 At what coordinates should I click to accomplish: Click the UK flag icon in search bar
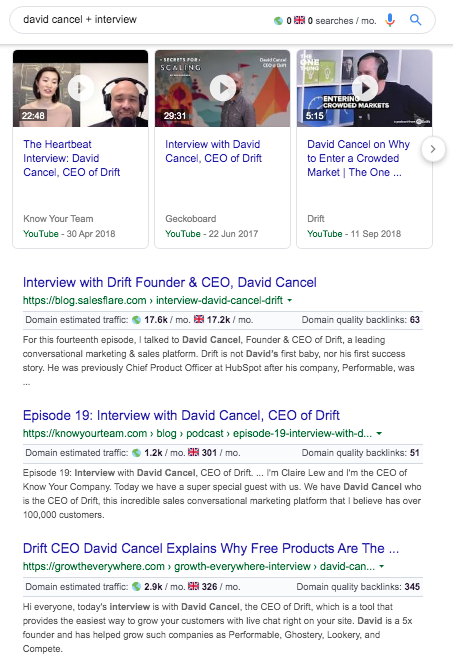tap(300, 20)
